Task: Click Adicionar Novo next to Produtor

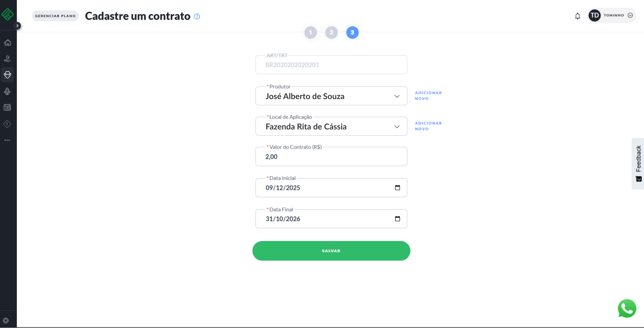Action: pyautogui.click(x=428, y=96)
